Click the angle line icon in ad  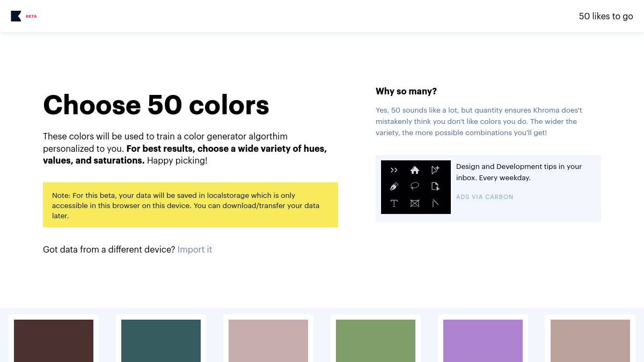click(435, 203)
